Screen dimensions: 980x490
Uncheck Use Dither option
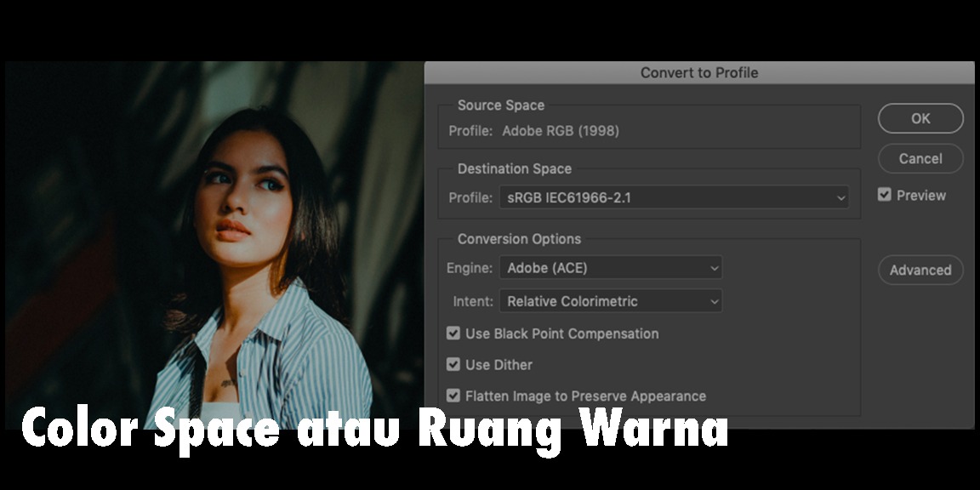[x=453, y=364]
